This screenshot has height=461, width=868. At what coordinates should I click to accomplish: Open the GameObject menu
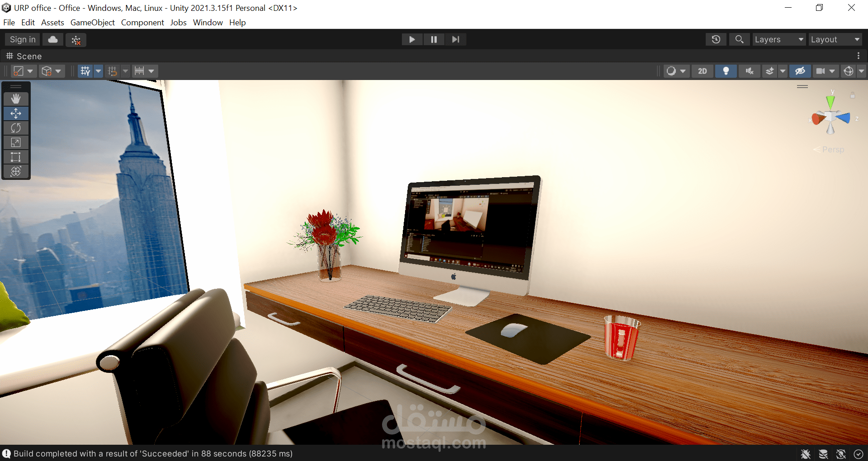(x=92, y=22)
